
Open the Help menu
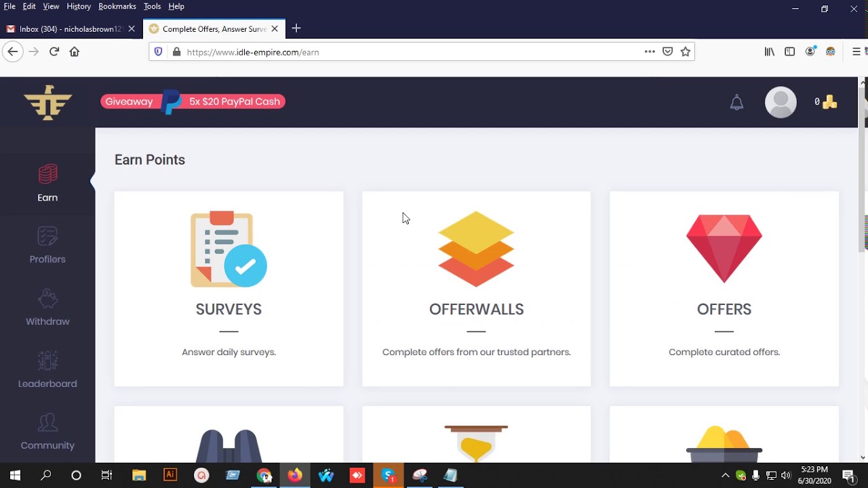pyautogui.click(x=176, y=6)
